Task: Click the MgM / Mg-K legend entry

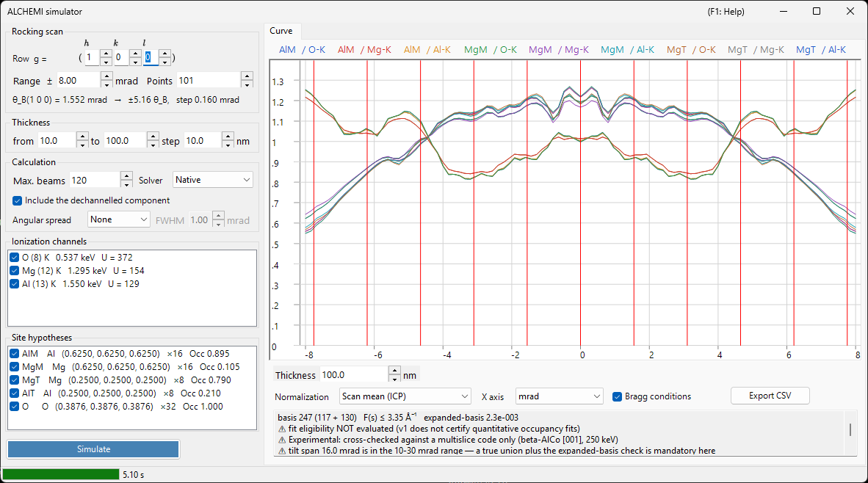Action: click(559, 50)
